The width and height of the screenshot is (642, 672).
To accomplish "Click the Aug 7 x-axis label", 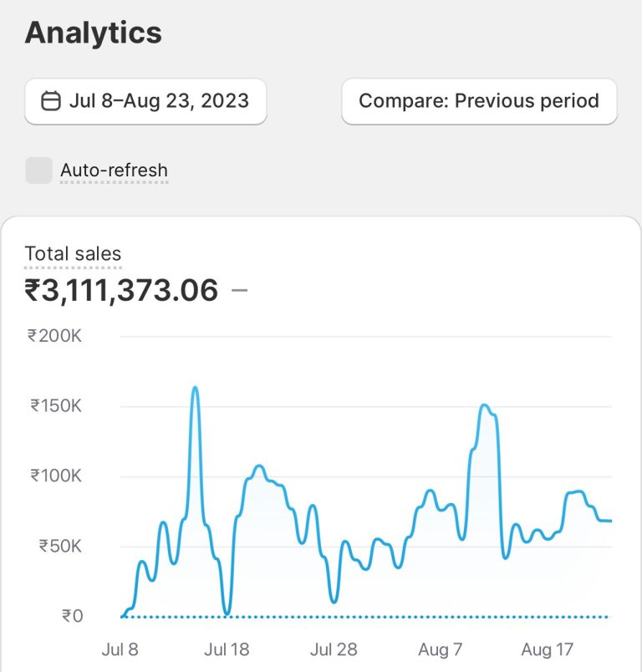I will tap(440, 649).
